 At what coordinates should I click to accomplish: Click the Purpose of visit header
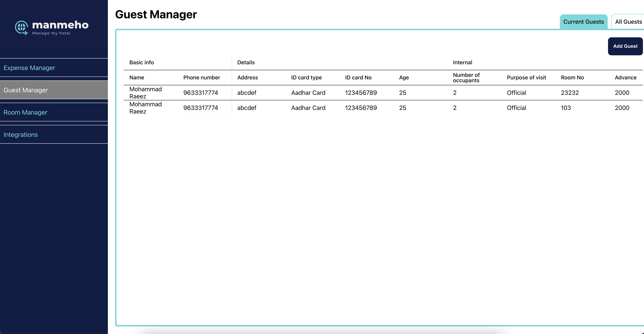(526, 77)
